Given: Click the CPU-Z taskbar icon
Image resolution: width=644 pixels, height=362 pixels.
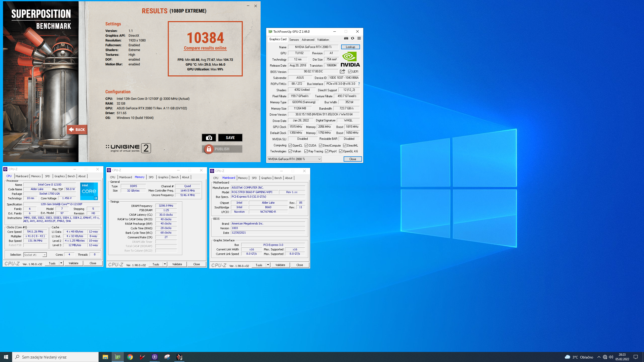Looking at the screenshot, I should tap(155, 357).
